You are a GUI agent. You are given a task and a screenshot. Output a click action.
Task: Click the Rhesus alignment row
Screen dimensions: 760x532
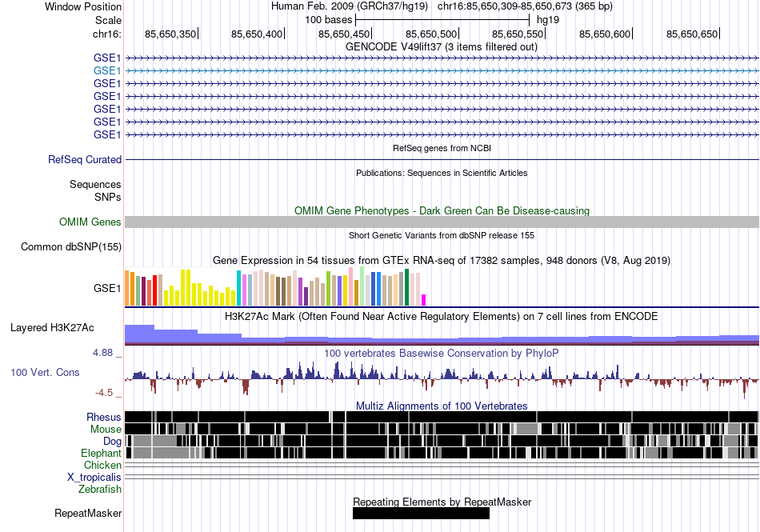click(x=442, y=417)
